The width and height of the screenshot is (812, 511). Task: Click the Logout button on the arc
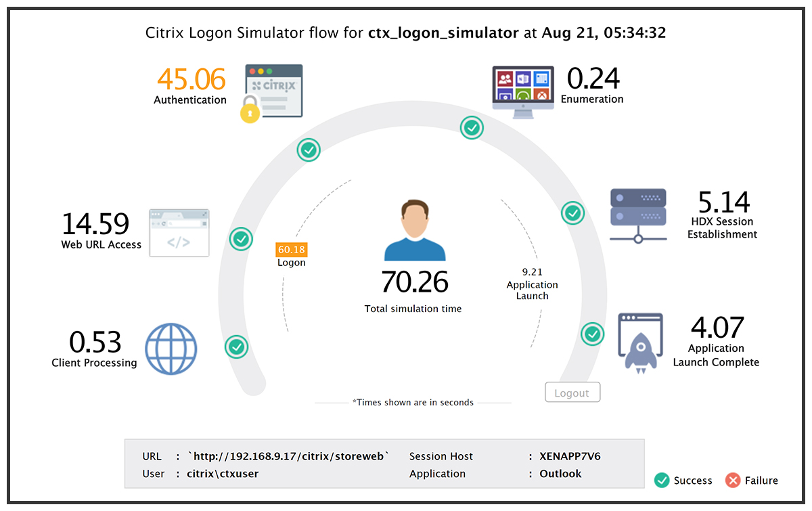572,393
